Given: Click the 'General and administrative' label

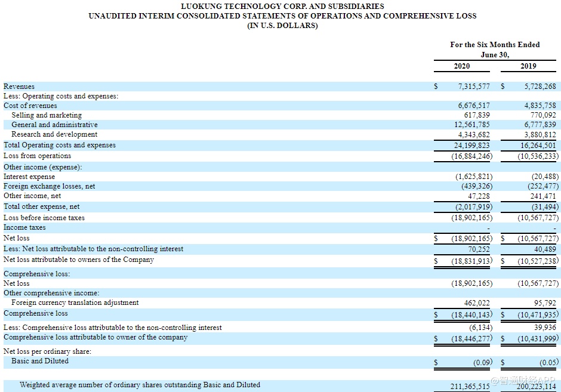Looking at the screenshot, I should point(54,125).
